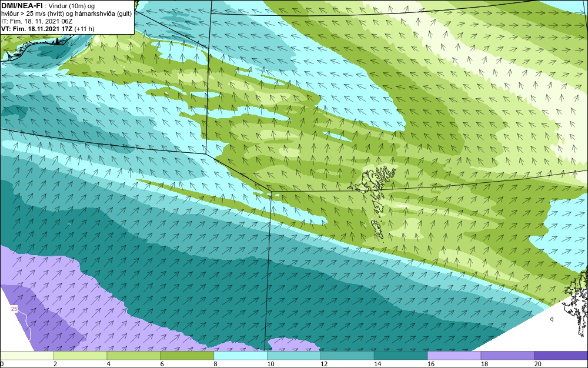Click the legend scale number 8

click(216, 364)
